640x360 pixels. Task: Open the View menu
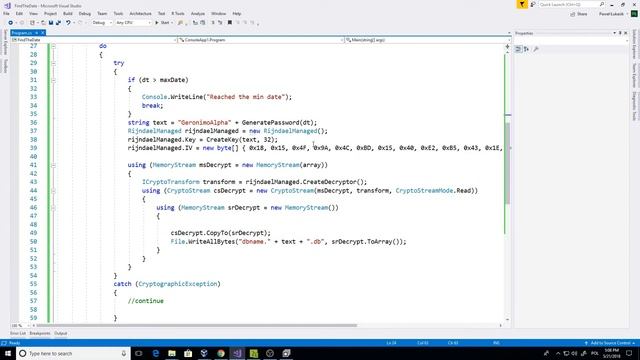[33, 13]
